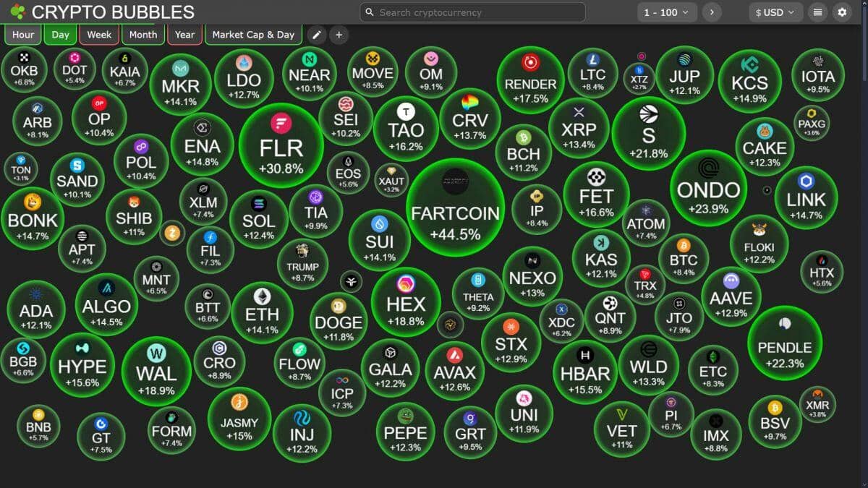Click the BTC bitcoin bubble icon

coord(684,244)
